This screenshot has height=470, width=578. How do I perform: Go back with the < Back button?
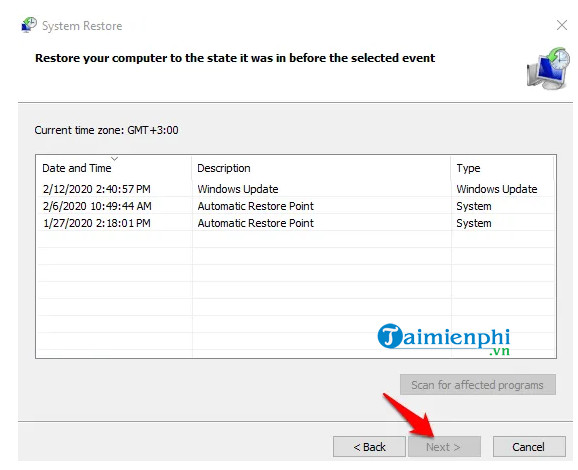pyautogui.click(x=369, y=447)
